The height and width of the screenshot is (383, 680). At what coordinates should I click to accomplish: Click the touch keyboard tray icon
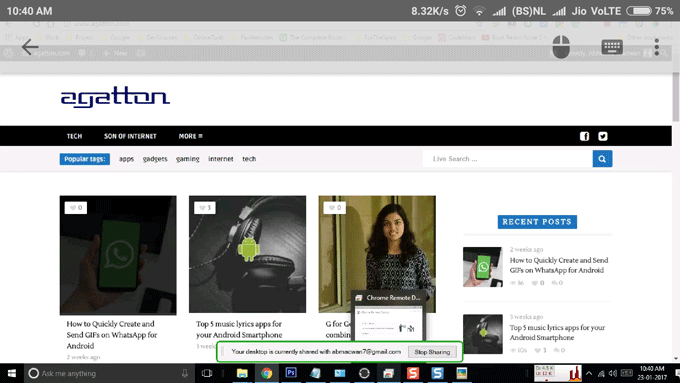pyautogui.click(x=627, y=373)
